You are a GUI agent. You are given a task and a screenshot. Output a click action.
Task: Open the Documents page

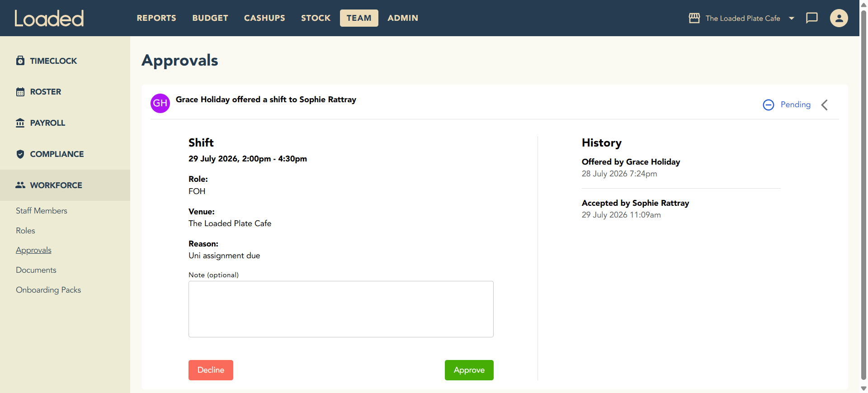(36, 270)
